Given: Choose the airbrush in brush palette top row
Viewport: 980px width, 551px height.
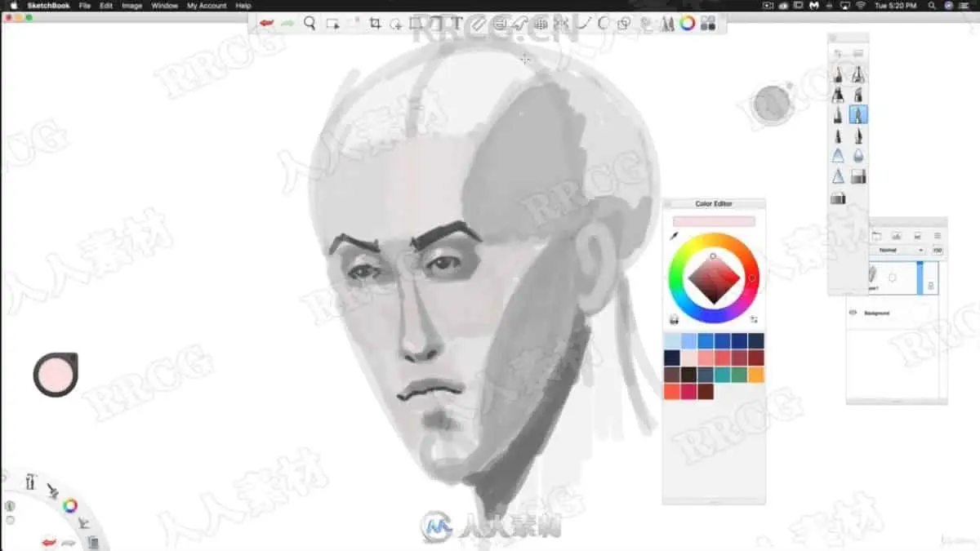Looking at the screenshot, I should [858, 74].
